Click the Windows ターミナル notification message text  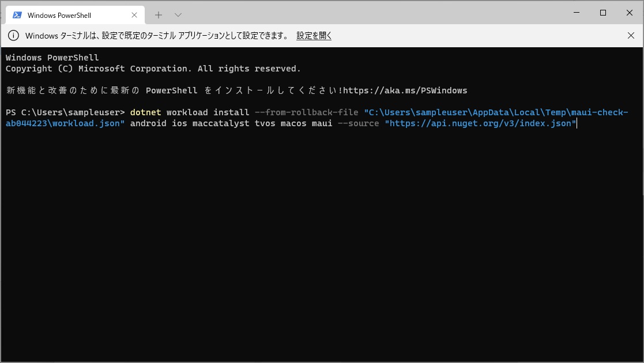pos(157,36)
